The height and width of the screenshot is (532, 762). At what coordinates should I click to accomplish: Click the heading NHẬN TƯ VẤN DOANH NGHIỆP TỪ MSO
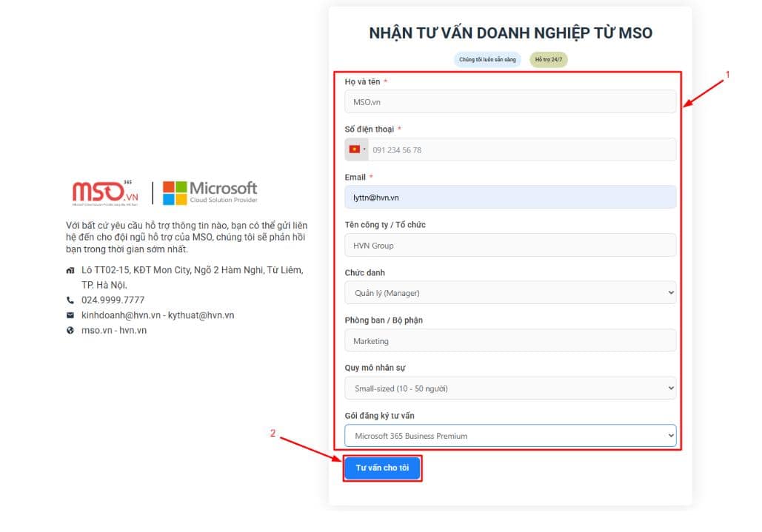510,33
